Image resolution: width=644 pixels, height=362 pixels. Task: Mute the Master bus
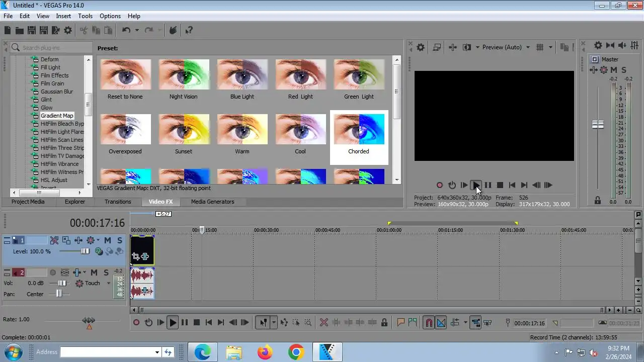coord(614,70)
